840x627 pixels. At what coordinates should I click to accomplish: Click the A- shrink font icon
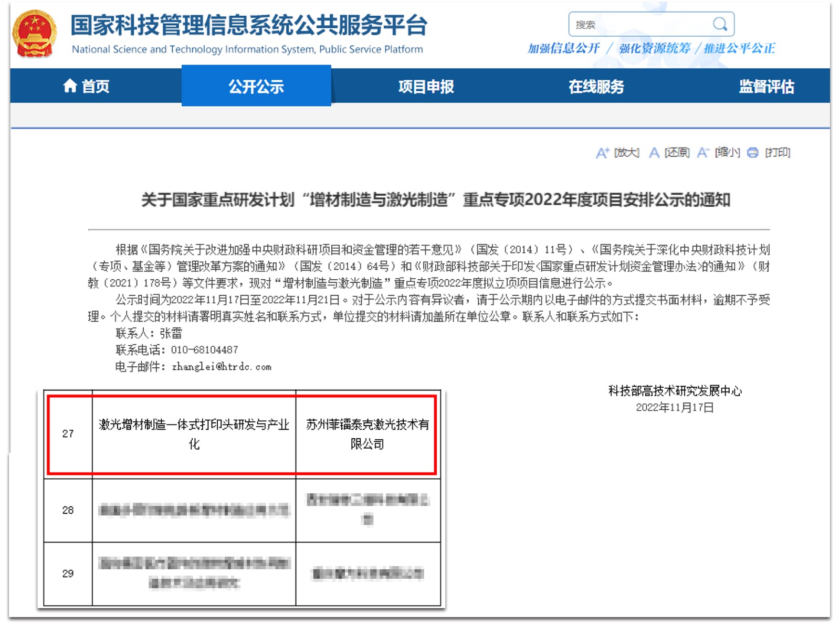pos(703,153)
